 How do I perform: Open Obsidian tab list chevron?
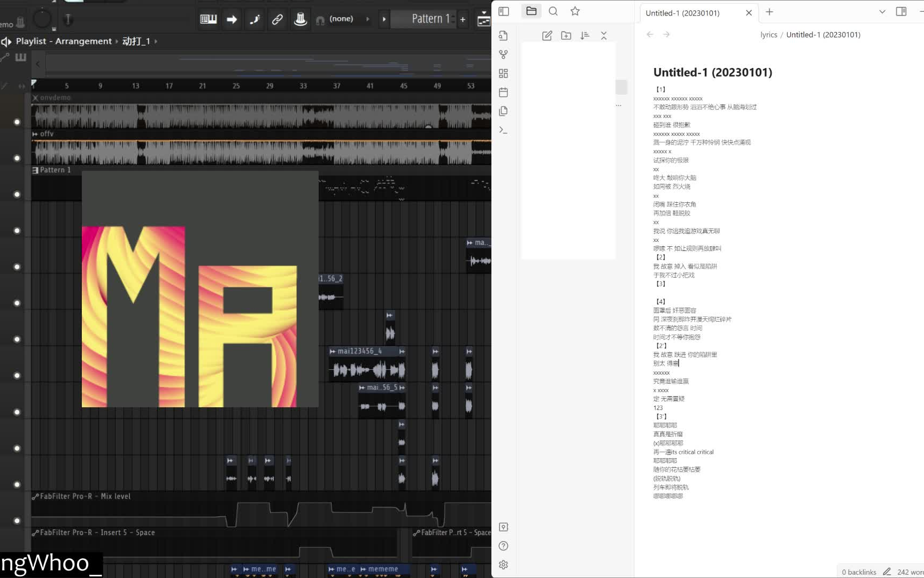click(x=882, y=11)
